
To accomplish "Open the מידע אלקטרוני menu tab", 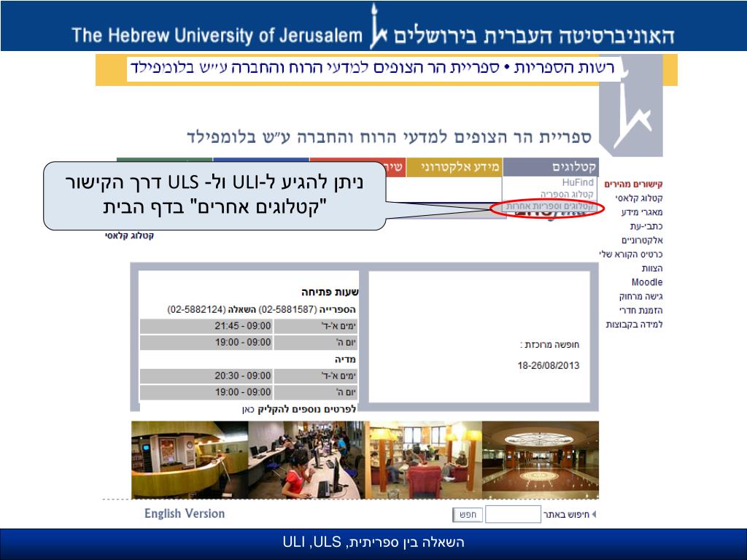I will tap(454, 167).
